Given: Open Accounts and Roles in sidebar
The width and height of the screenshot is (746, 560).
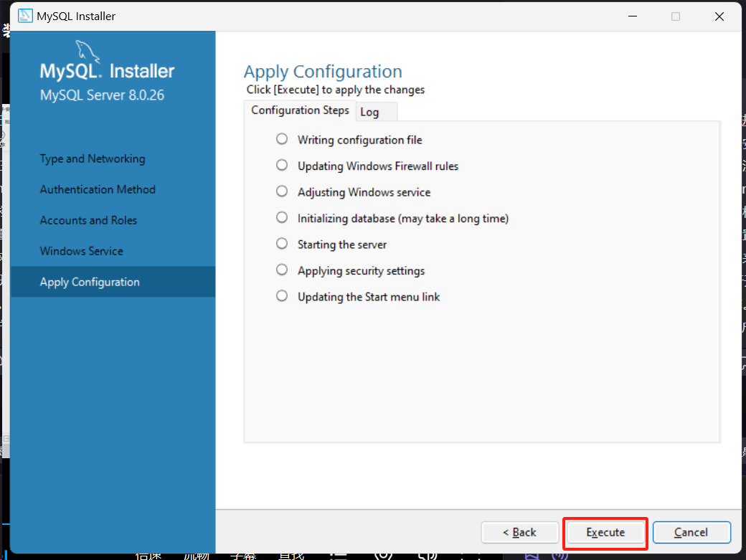Looking at the screenshot, I should (88, 221).
